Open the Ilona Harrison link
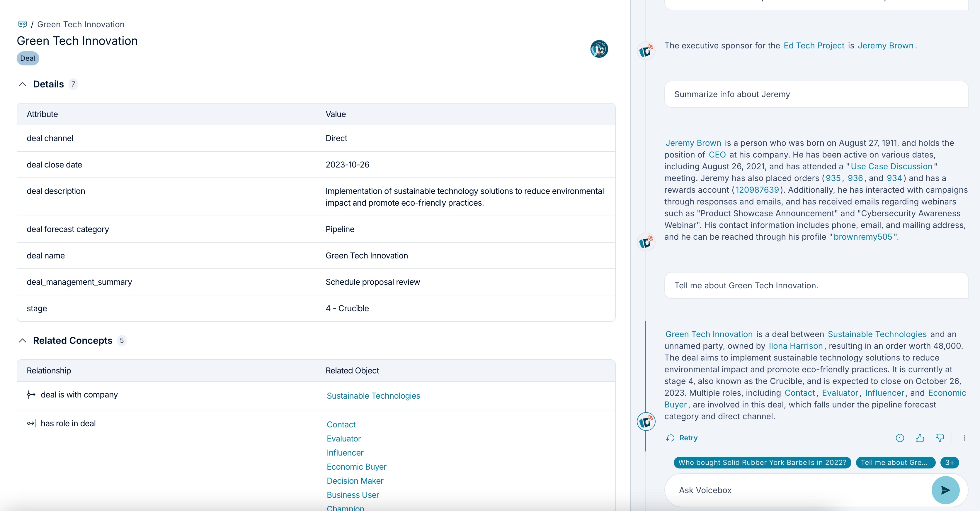 pyautogui.click(x=795, y=346)
